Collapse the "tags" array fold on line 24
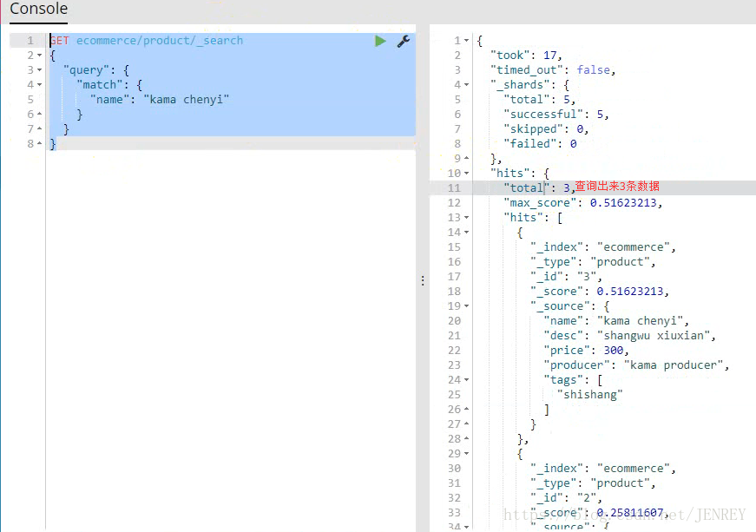Image resolution: width=756 pixels, height=532 pixels. [466, 380]
